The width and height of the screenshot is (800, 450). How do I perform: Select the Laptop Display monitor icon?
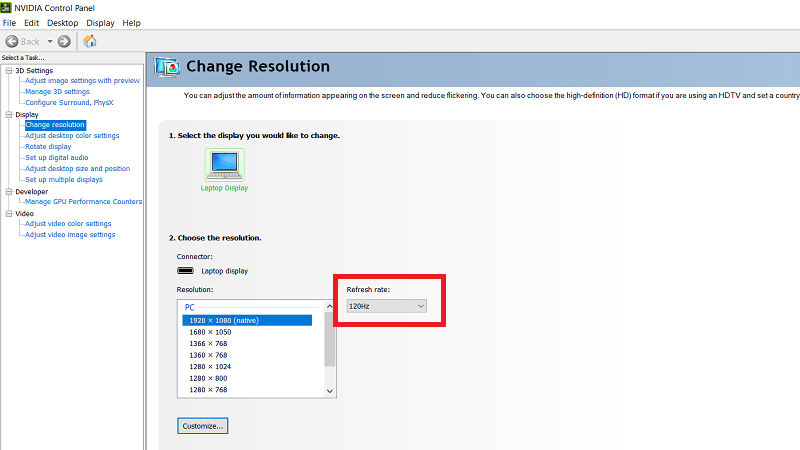pyautogui.click(x=224, y=165)
